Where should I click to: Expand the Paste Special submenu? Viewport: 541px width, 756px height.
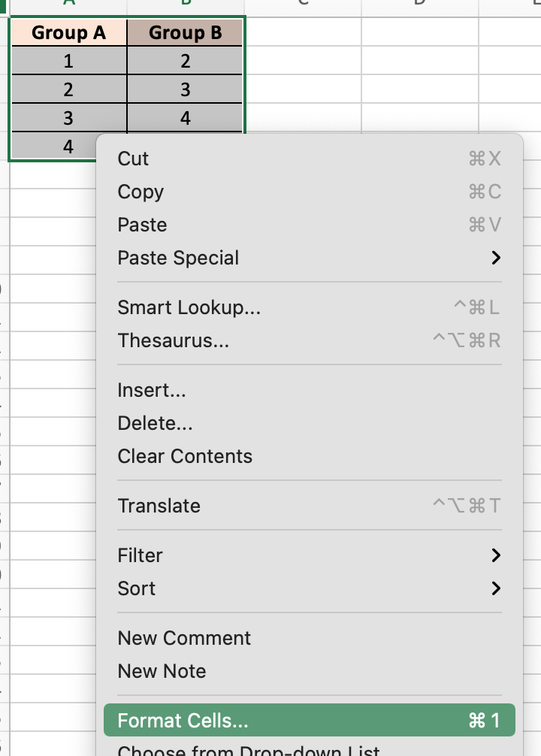coord(178,258)
